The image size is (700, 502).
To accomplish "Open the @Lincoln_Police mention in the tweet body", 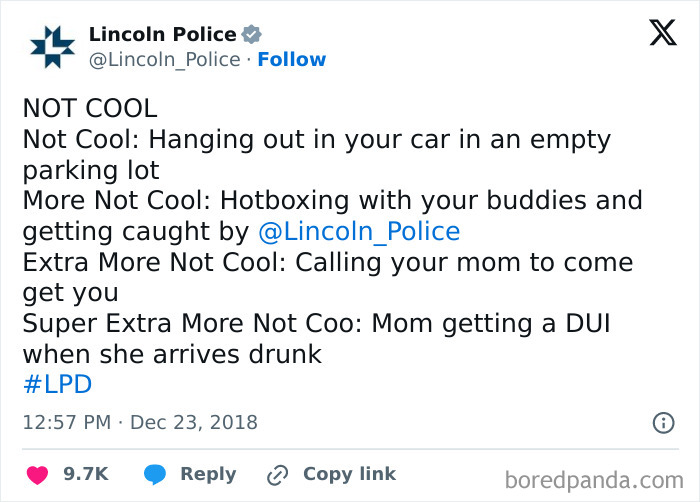I will pyautogui.click(x=359, y=232).
